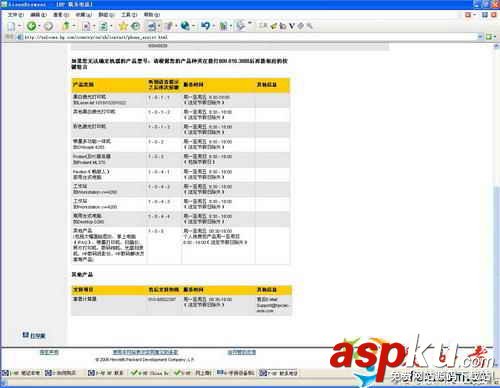This screenshot has height=388, width=500.
Task: Open the Support email link in bottom table
Action: (x=273, y=308)
